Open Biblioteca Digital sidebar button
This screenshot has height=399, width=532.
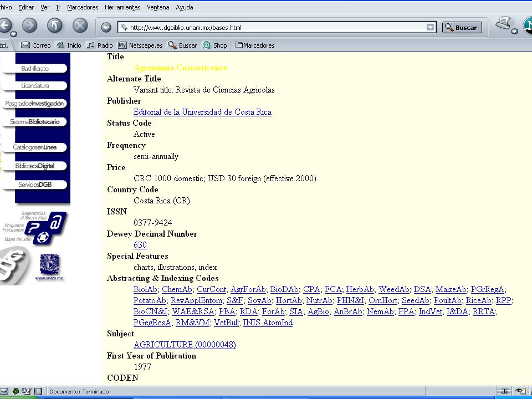coord(34,166)
